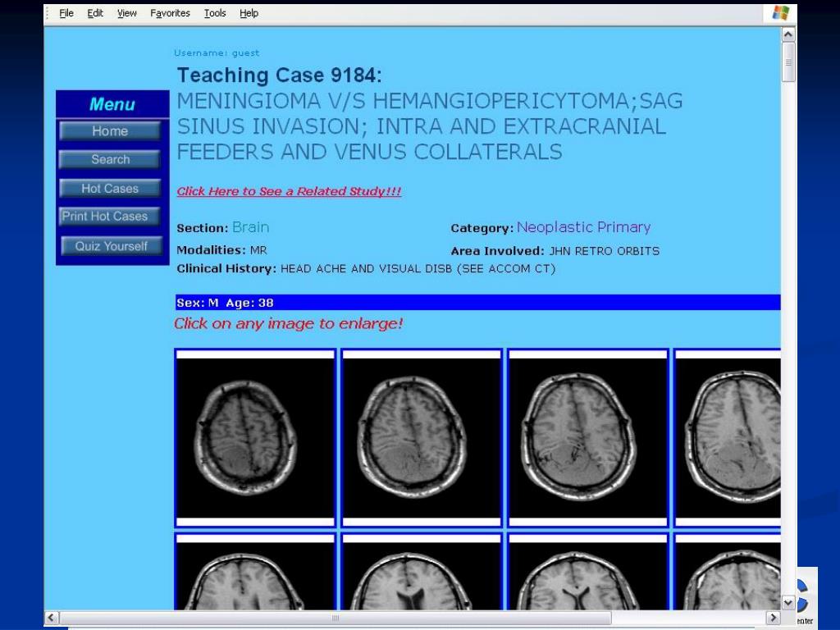Click the 'Click on any image to enlarge!' text
The width and height of the screenshot is (840, 630).
tap(288, 323)
